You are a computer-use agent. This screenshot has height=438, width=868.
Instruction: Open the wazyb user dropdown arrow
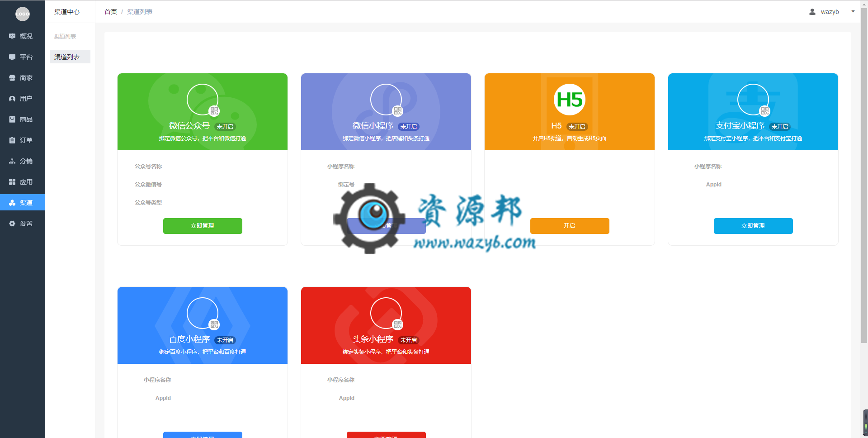(853, 12)
